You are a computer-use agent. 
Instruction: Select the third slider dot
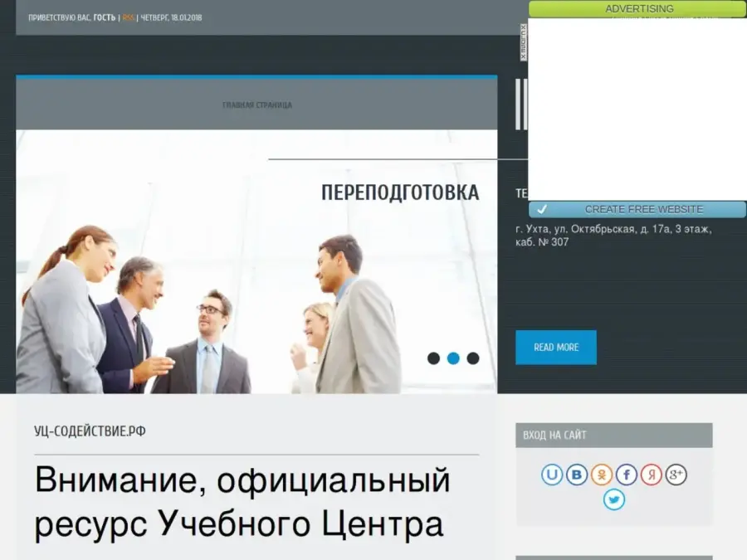[473, 358]
